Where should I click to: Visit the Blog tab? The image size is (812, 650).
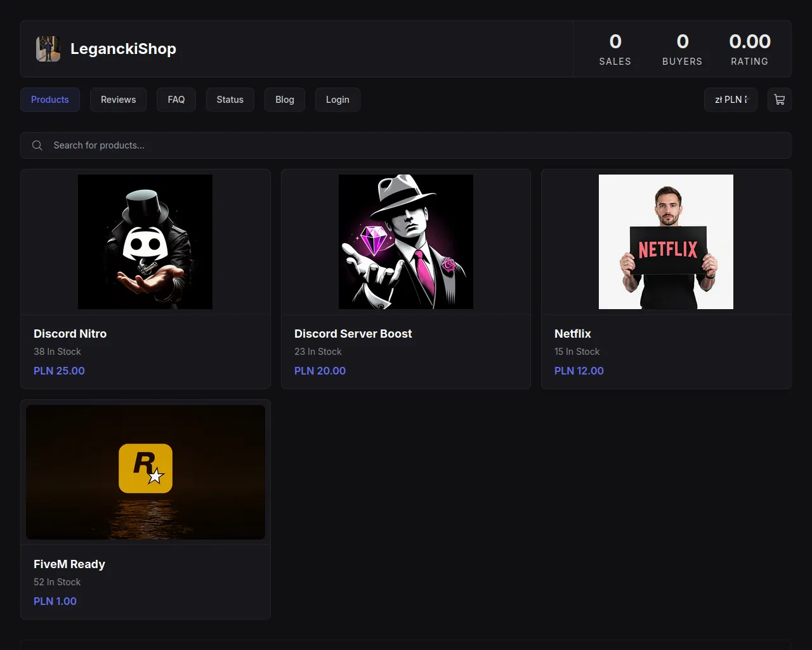285,100
